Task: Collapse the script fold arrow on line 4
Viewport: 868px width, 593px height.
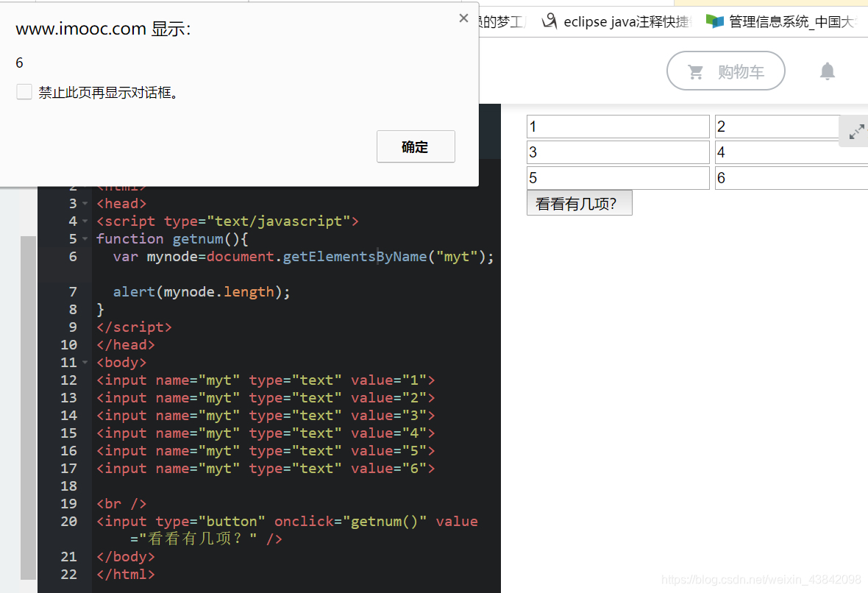Action: 85,221
